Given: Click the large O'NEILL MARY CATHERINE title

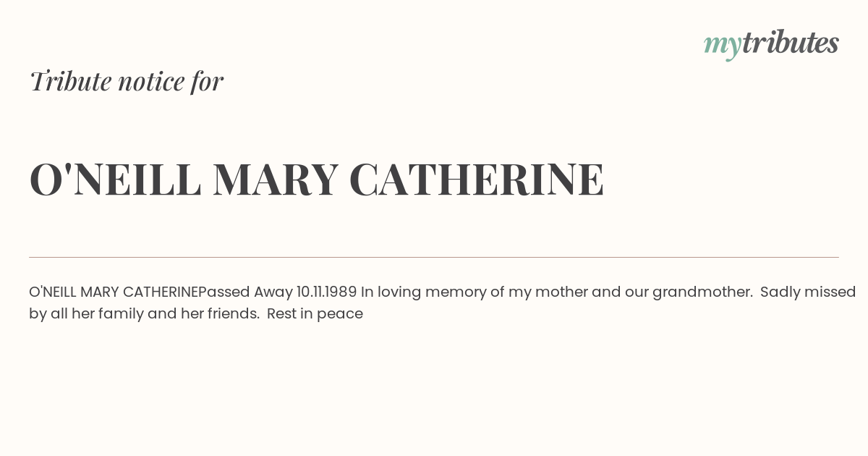Looking at the screenshot, I should coord(317,180).
